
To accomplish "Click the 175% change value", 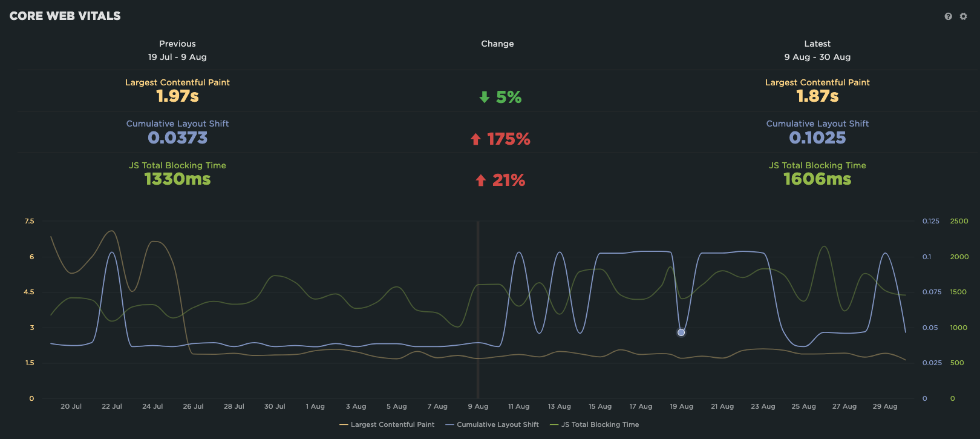I will click(508, 139).
